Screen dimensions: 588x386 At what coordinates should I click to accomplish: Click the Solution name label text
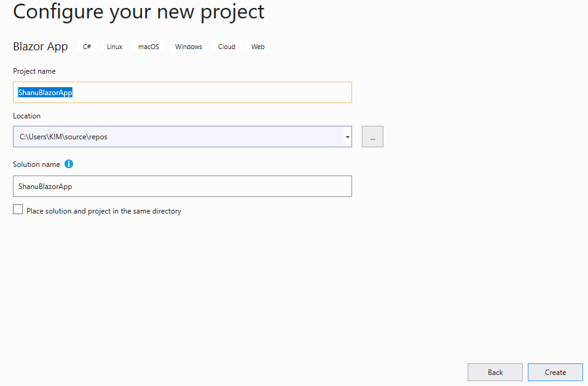36,164
